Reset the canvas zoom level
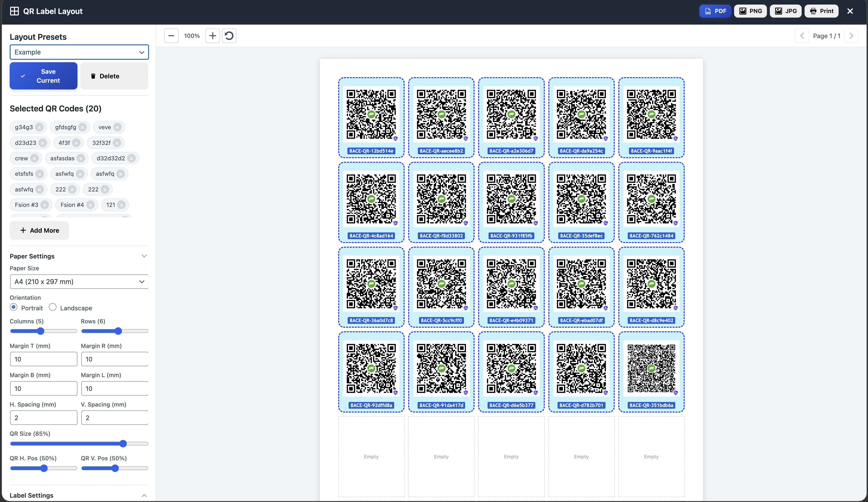The width and height of the screenshot is (868, 502). click(229, 35)
